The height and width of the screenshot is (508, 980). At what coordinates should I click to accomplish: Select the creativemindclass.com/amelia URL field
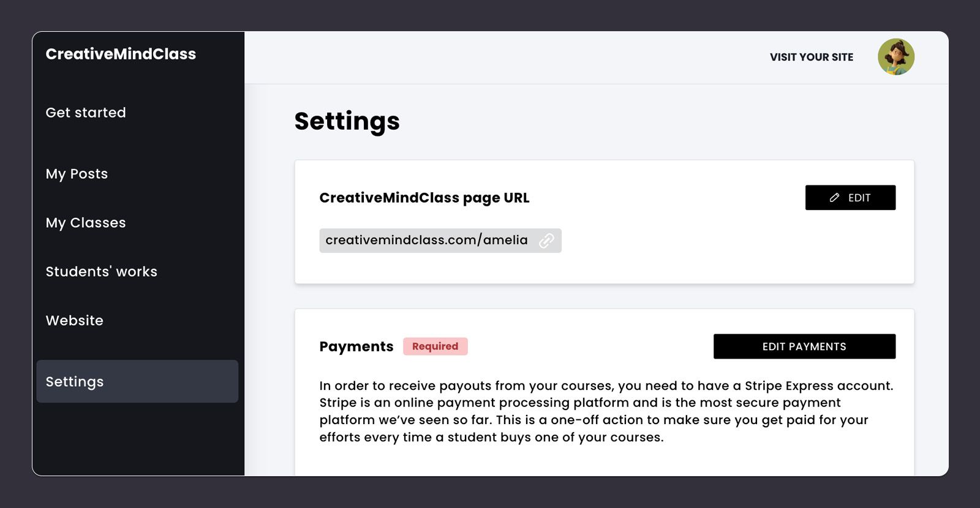tap(426, 240)
